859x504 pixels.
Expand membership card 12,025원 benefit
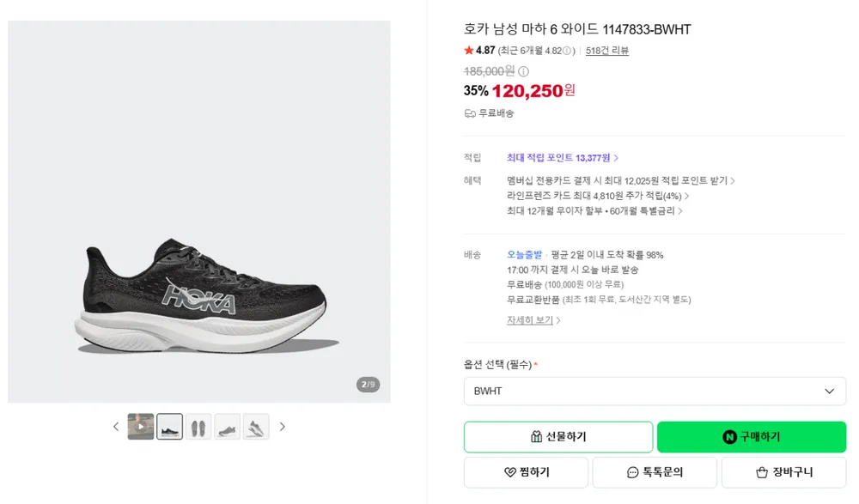[621, 181]
